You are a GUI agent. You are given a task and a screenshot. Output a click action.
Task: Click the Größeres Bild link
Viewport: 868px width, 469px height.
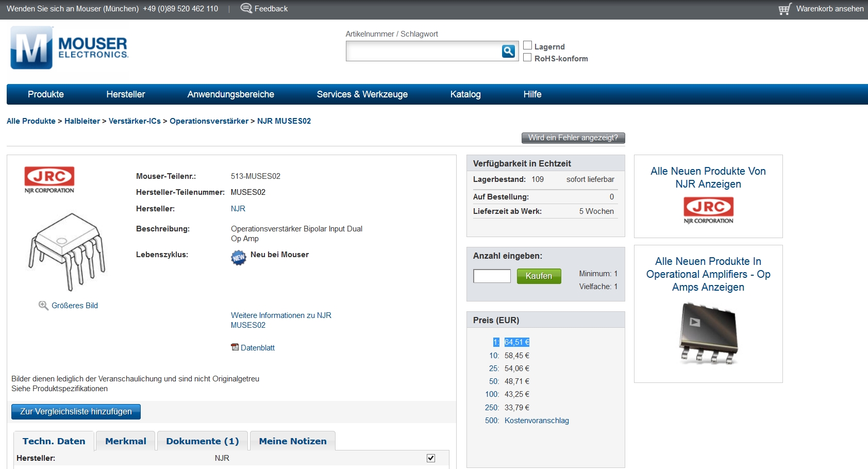(x=75, y=306)
